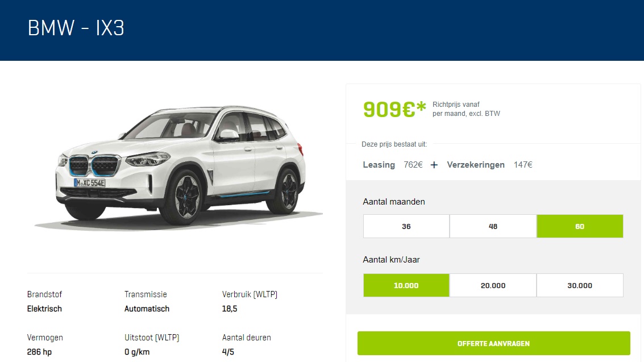Click the 909€ monthly price
The width and height of the screenshot is (644, 362).
[x=389, y=110]
